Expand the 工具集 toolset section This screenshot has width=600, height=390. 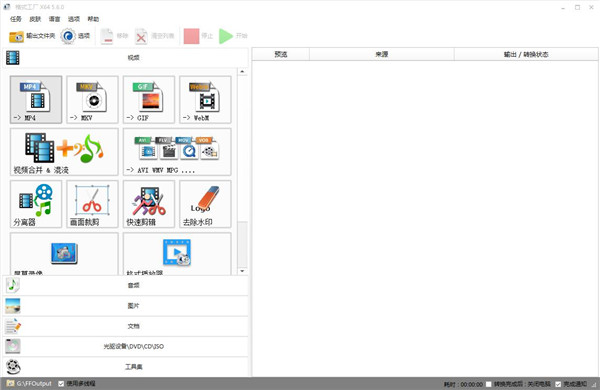pos(126,367)
